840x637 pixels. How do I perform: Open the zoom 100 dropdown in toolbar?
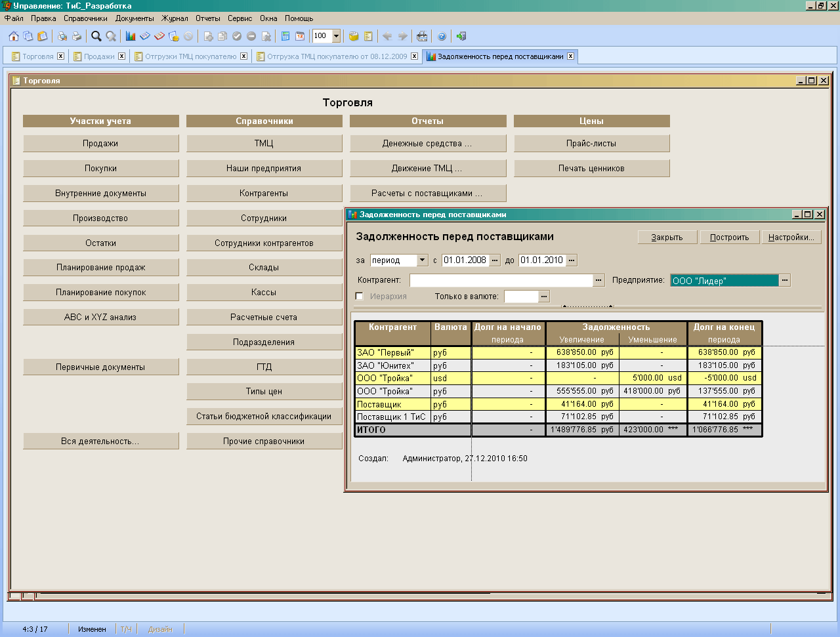pos(336,36)
